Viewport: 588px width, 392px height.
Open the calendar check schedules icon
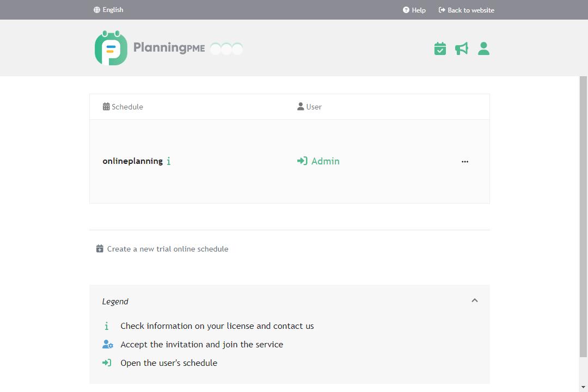point(440,48)
